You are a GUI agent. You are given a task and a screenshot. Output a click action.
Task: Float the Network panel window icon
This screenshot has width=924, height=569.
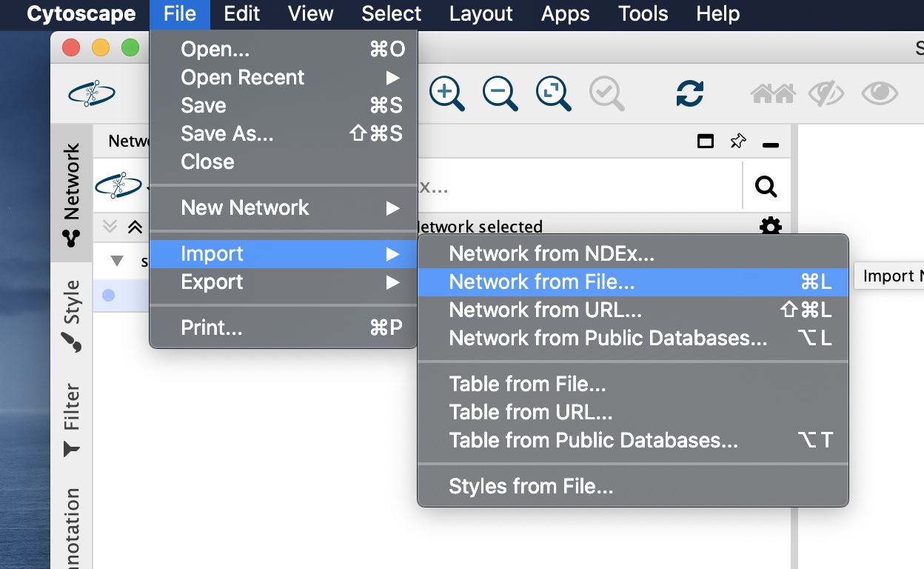[x=706, y=141]
